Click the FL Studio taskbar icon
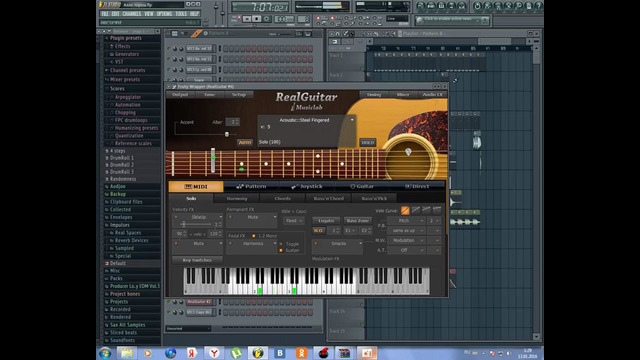640x360 pixels. coord(258,353)
